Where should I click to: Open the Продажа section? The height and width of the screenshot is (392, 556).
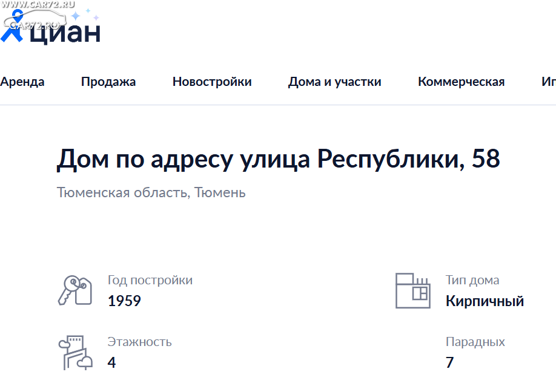(x=108, y=82)
